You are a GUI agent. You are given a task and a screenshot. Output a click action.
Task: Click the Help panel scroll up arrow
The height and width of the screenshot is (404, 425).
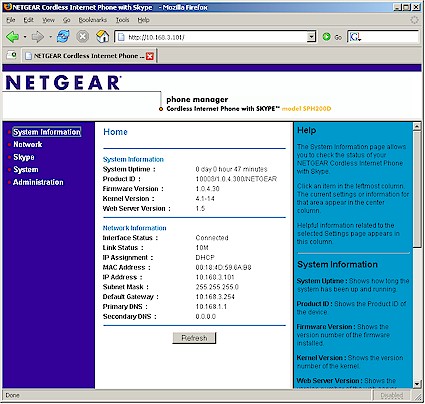(x=417, y=126)
